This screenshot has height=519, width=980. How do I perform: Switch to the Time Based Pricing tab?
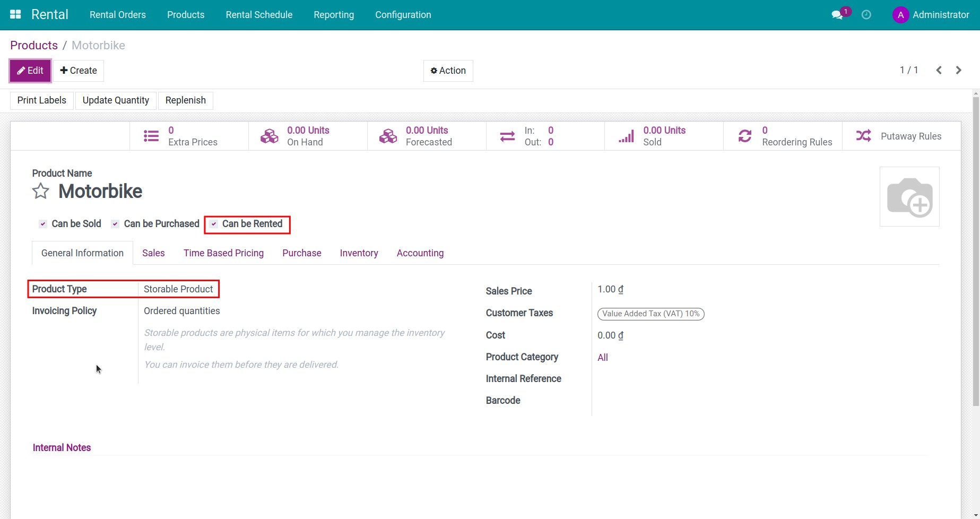click(223, 253)
